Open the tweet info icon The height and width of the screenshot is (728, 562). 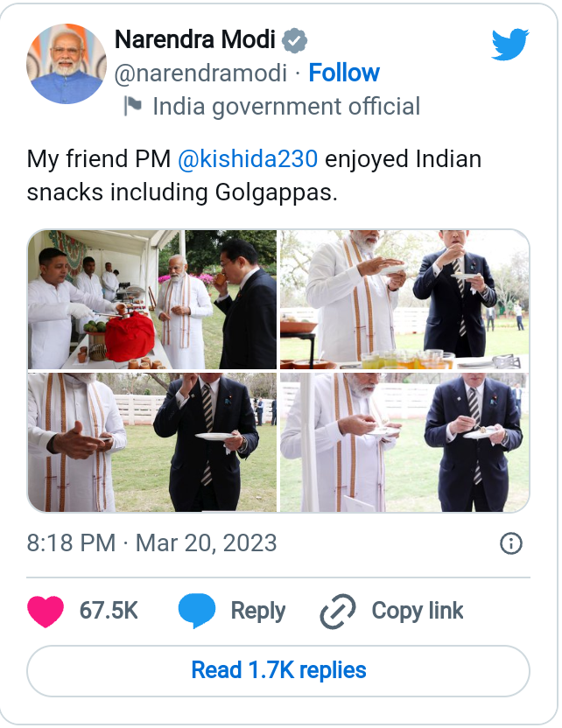(x=510, y=543)
